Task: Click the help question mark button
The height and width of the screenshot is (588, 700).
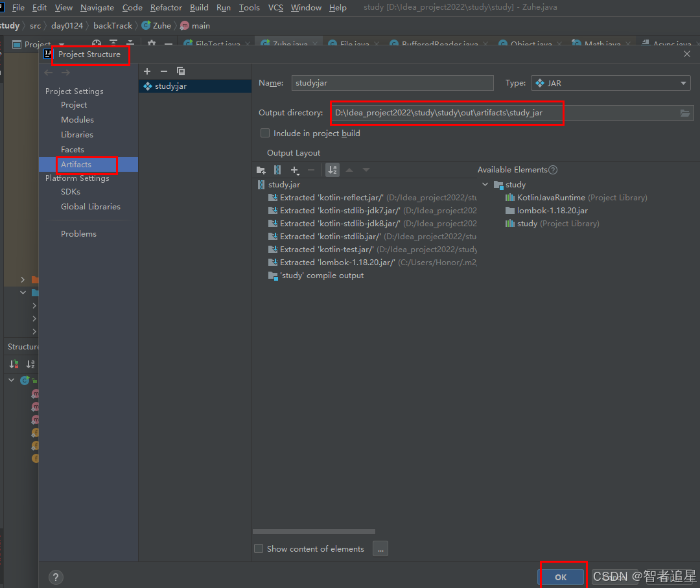Action: point(56,577)
